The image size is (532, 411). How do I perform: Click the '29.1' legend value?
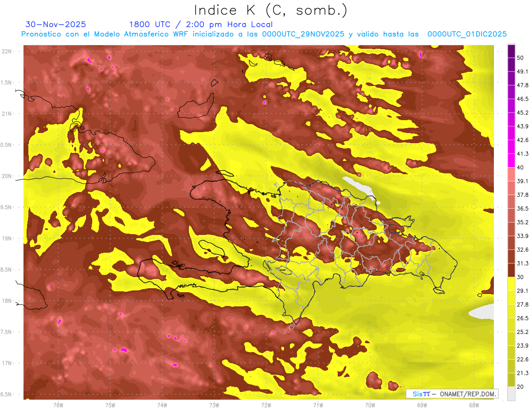point(523,291)
